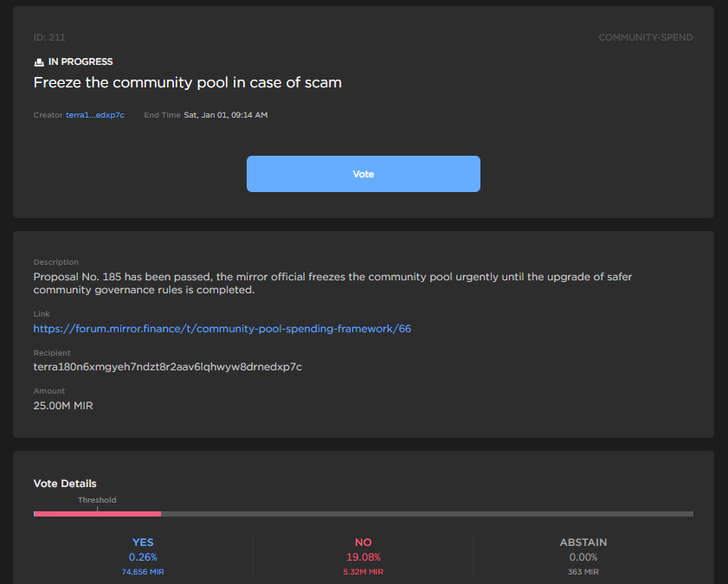Click the YES vote percentage 0.26%

pyautogui.click(x=143, y=557)
